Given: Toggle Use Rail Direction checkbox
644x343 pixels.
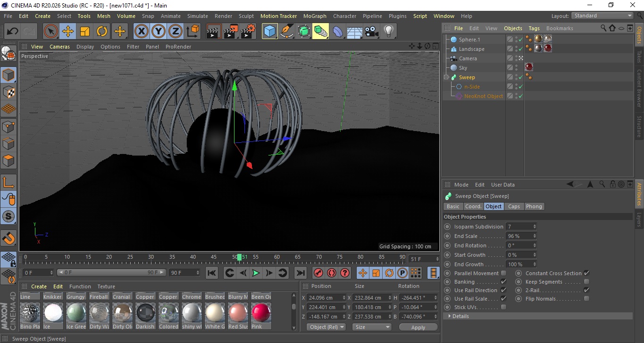Looking at the screenshot, I should coord(503,290).
